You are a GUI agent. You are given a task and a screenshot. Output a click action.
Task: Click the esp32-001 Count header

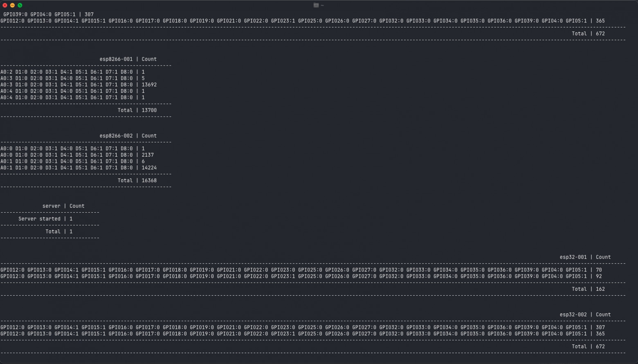585,257
